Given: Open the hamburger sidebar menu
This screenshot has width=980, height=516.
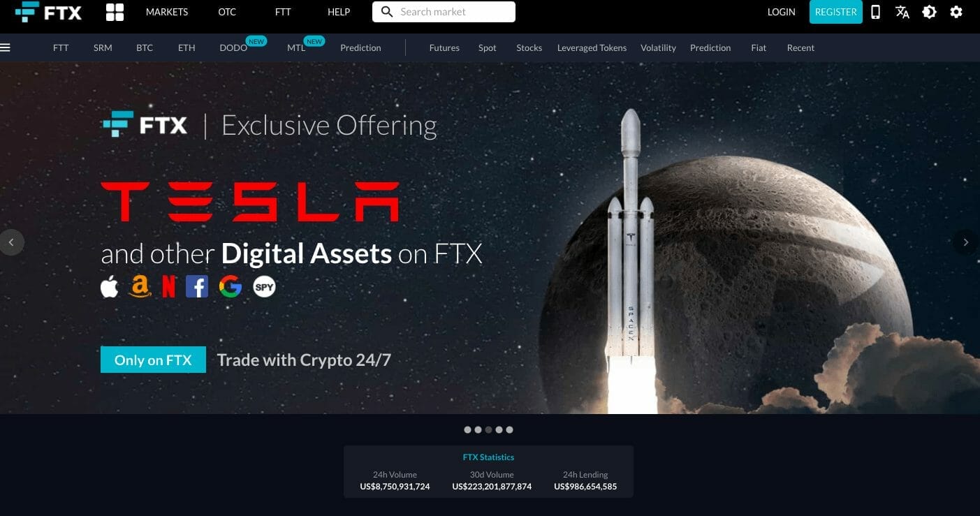Looking at the screenshot, I should point(6,47).
